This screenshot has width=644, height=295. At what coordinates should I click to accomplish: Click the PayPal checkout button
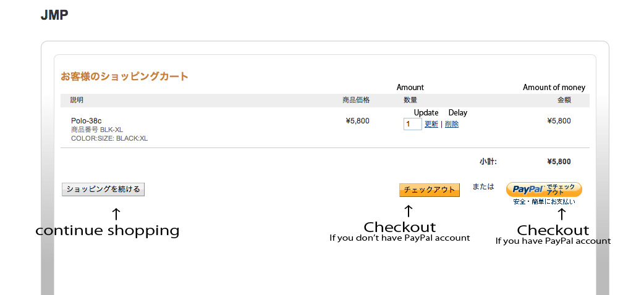pos(544,189)
